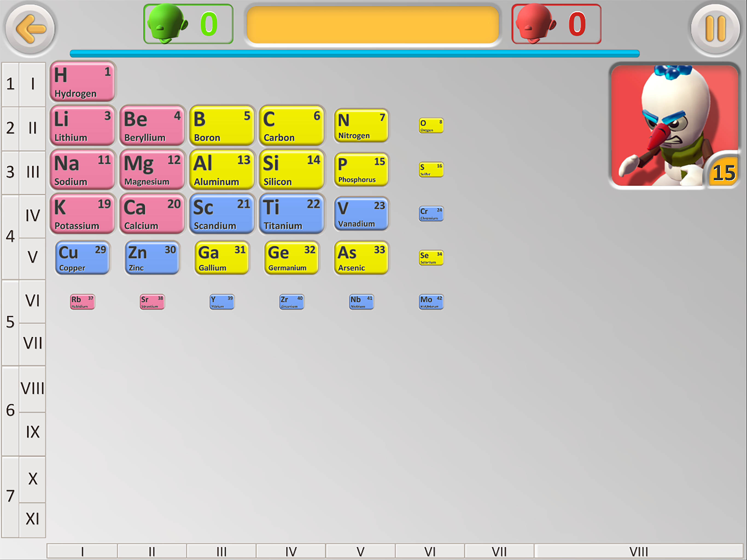Click group I label in bottom bar
The height and width of the screenshot is (560, 747).
pos(82,552)
